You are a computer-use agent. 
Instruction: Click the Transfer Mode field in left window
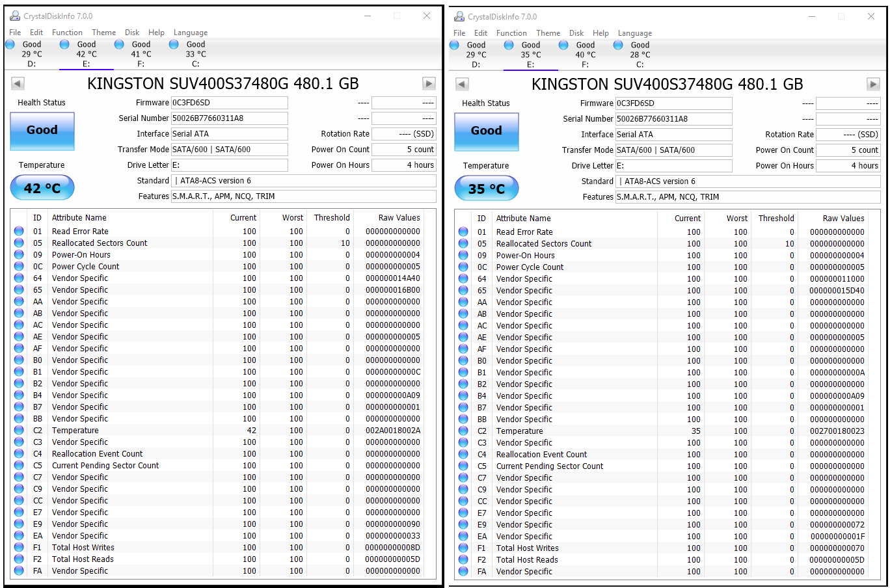pyautogui.click(x=229, y=150)
